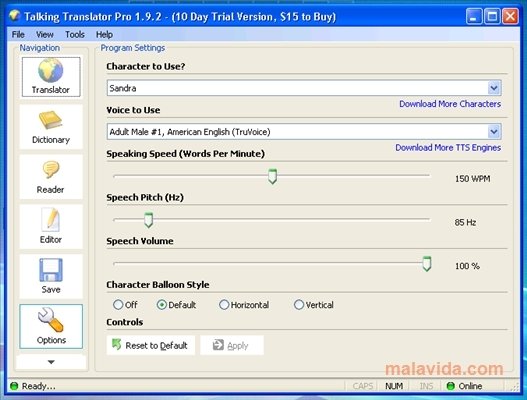Open the File menu
The height and width of the screenshot is (400, 527).
[18, 34]
